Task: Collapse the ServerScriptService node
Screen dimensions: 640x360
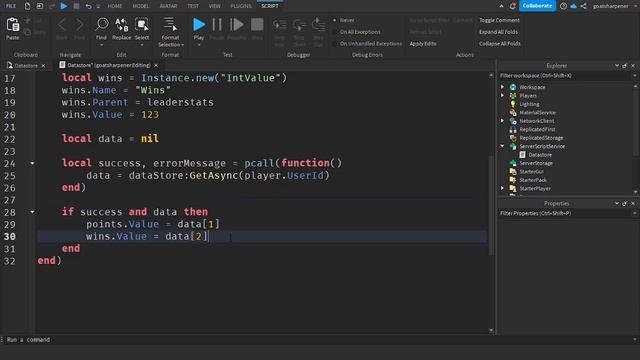Action: (x=502, y=146)
